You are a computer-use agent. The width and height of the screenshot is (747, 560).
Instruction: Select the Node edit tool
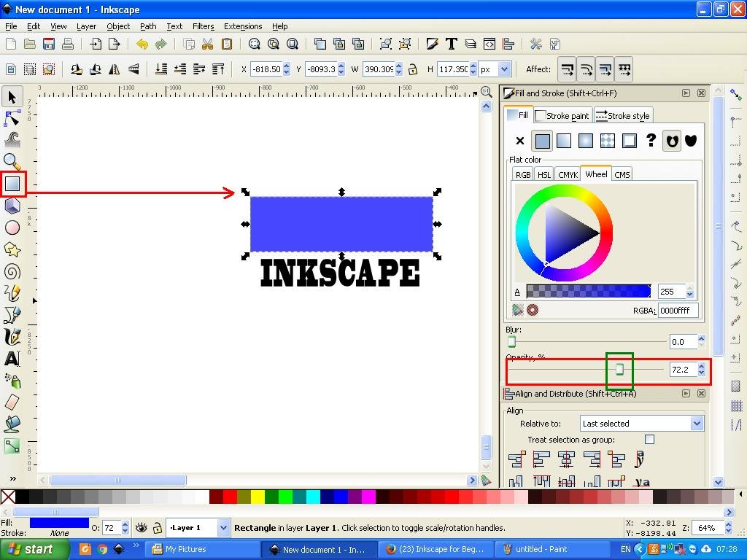12,119
